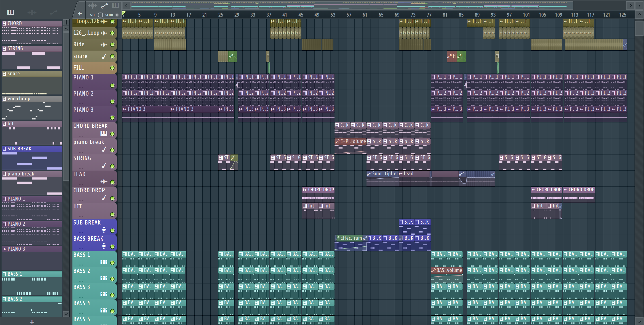
Task: Show audio clips in the playlist toolbar
Action: click(x=93, y=5)
